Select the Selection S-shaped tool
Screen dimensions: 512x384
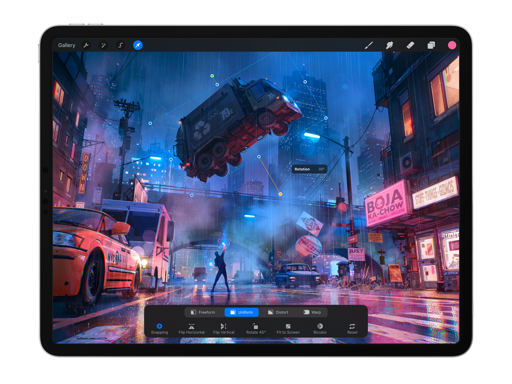pyautogui.click(x=121, y=45)
